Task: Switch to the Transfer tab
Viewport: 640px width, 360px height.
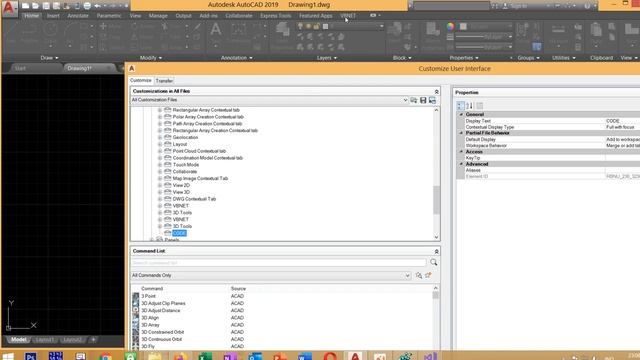Action: click(x=164, y=81)
